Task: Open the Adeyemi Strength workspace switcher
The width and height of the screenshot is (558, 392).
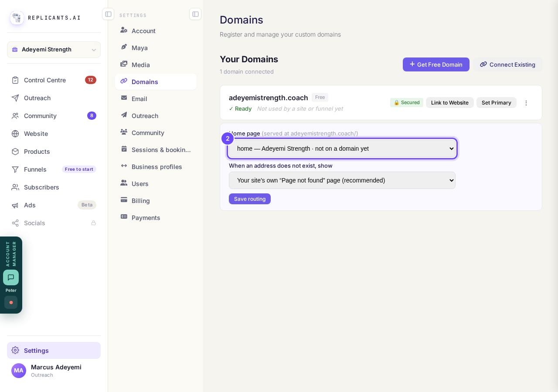Action: (x=54, y=50)
